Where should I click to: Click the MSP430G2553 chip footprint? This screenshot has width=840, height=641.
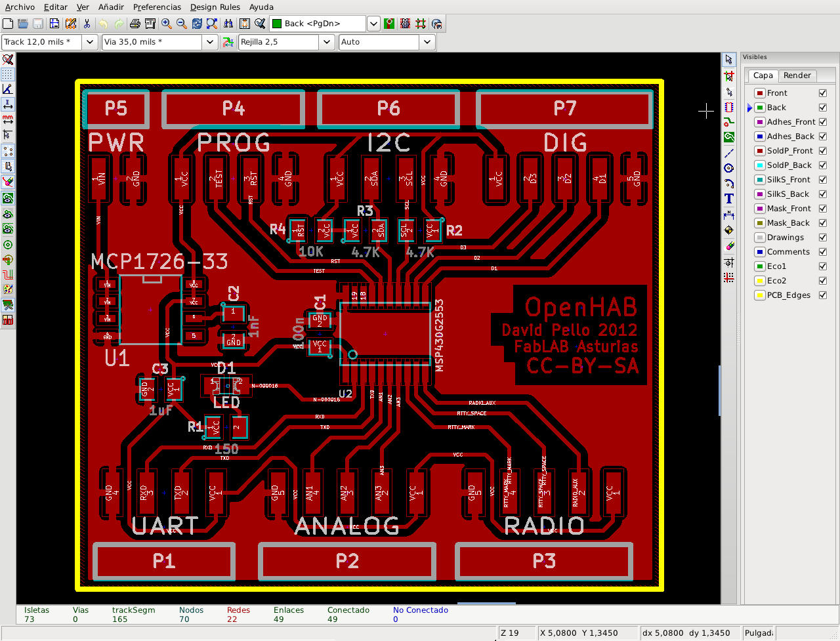pyautogui.click(x=385, y=334)
